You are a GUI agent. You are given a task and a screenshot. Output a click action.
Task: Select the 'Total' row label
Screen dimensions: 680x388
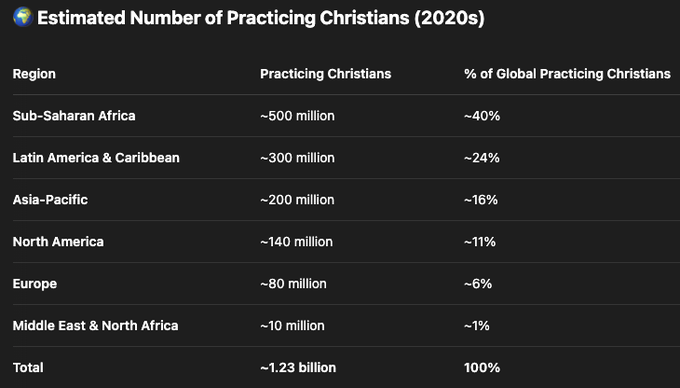28,368
